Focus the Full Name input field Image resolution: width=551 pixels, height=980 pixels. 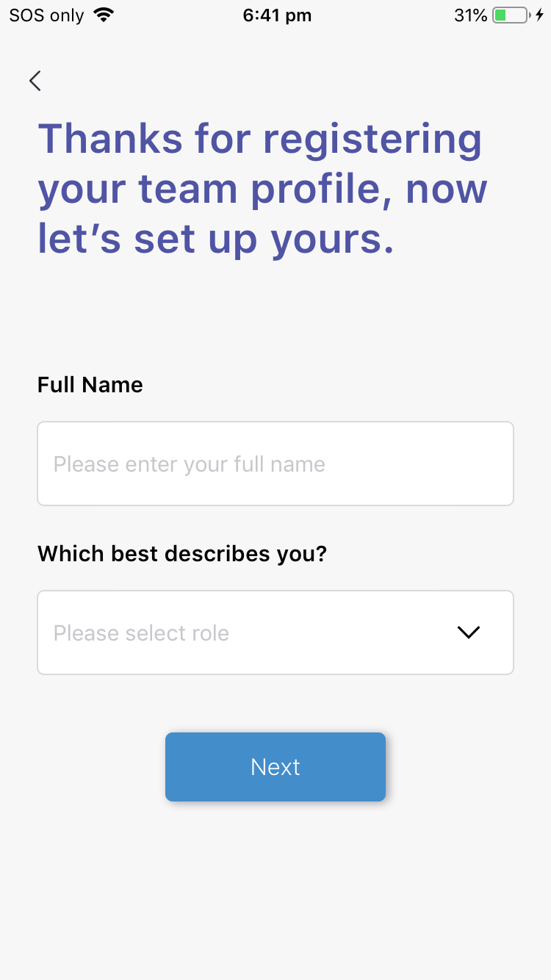click(275, 464)
